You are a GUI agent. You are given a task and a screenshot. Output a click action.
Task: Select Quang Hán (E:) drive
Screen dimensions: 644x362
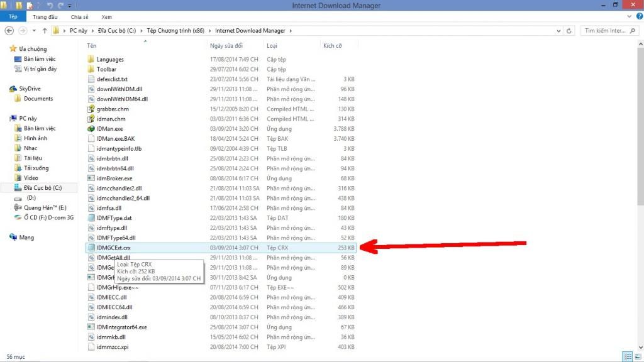click(40, 207)
